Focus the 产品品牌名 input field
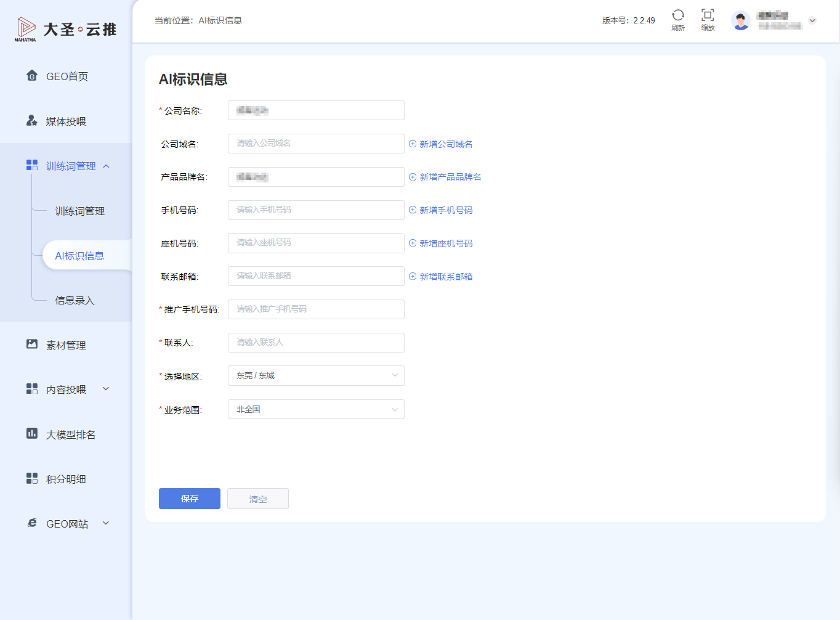The image size is (840, 620). [316, 177]
